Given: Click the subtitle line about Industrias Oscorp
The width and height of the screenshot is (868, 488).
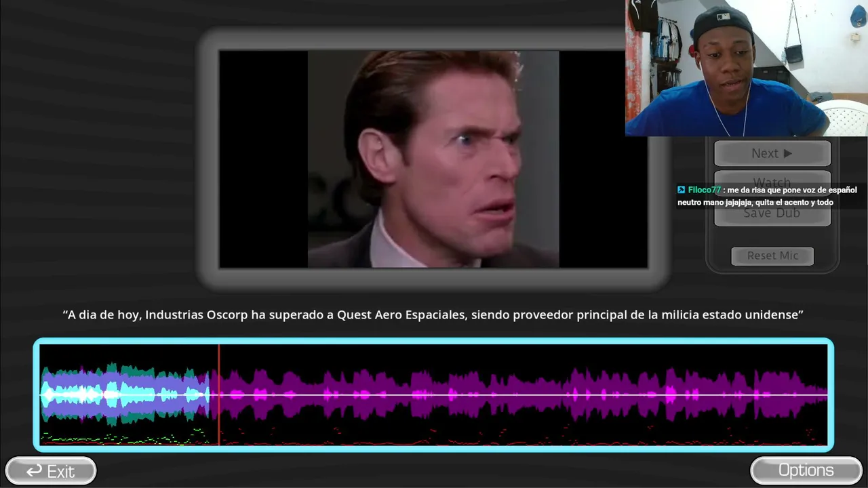Looking at the screenshot, I should [433, 314].
